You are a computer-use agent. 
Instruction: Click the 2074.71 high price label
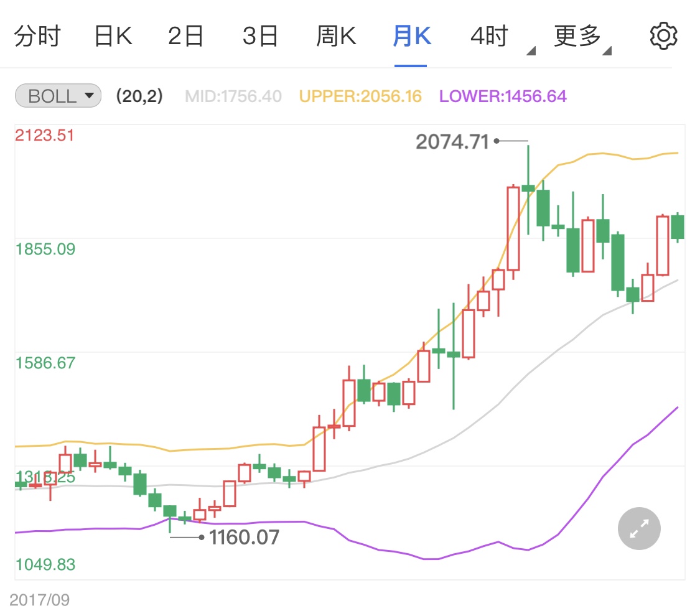coord(452,142)
